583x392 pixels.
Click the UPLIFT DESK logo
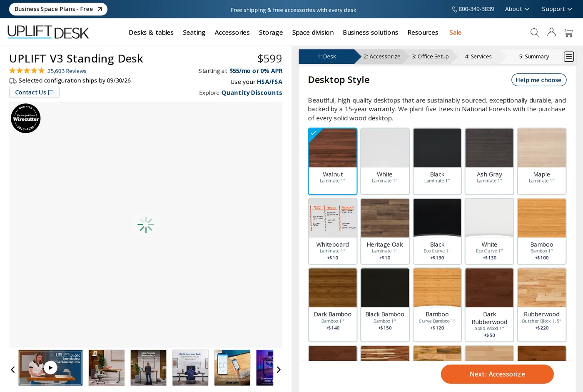(x=48, y=32)
